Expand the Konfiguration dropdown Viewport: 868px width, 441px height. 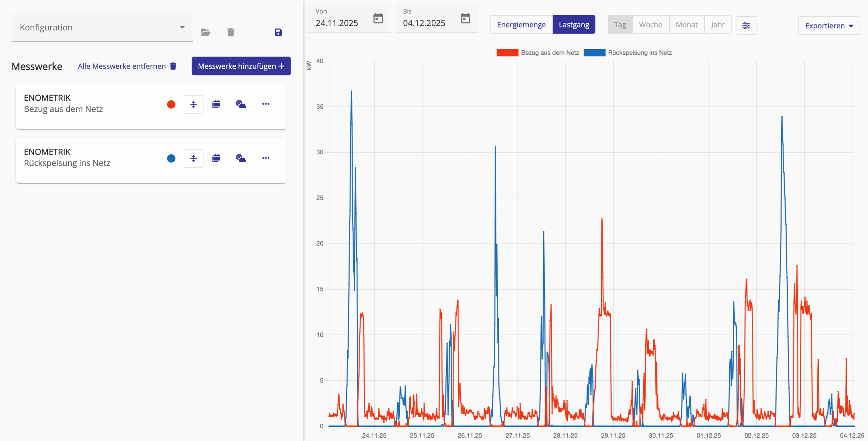102,27
